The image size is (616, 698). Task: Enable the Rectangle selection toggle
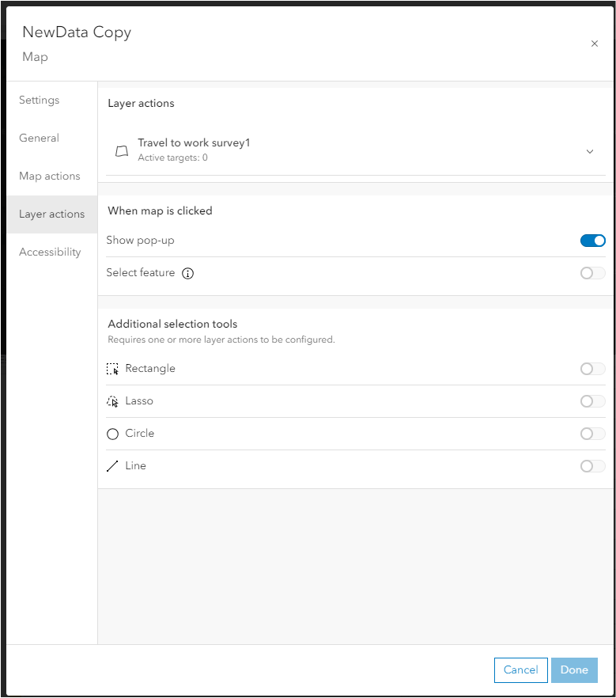click(x=592, y=368)
